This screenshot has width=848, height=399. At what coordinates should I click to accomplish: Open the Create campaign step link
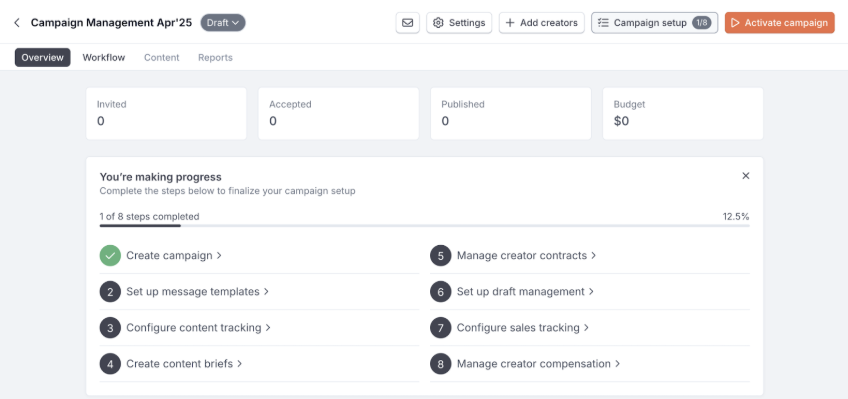click(x=169, y=255)
